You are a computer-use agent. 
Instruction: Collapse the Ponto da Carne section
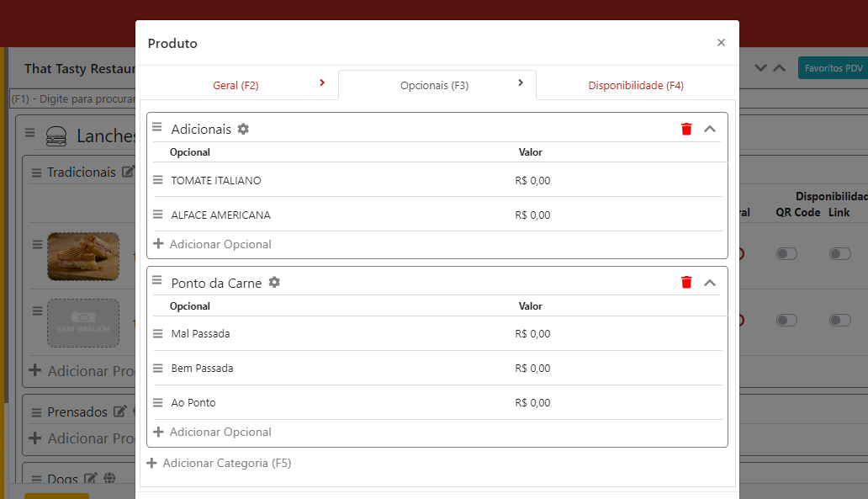coord(710,283)
